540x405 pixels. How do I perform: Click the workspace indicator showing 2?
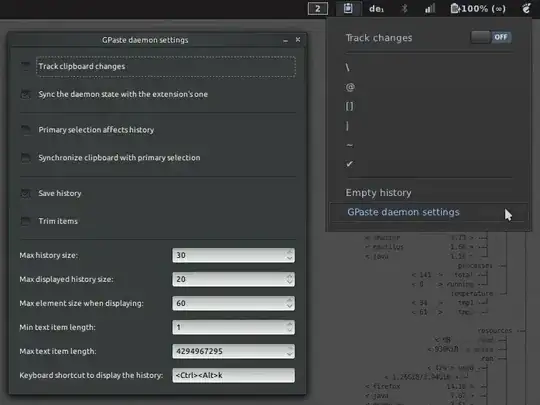tap(318, 8)
